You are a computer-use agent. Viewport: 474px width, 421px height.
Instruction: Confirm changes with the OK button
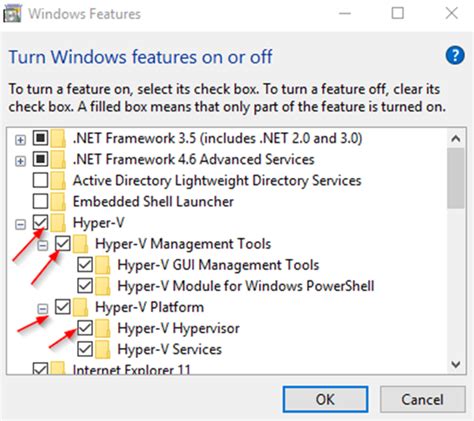pos(325,399)
